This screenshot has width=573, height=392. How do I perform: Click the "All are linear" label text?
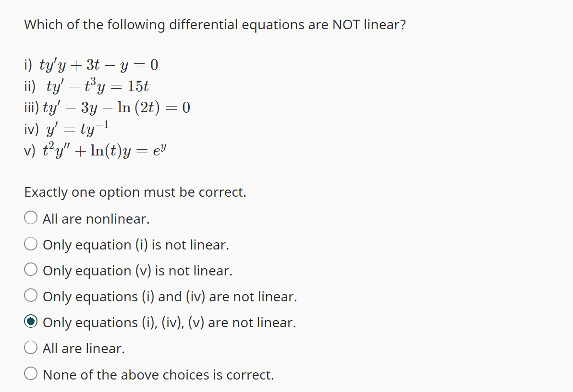(x=84, y=348)
